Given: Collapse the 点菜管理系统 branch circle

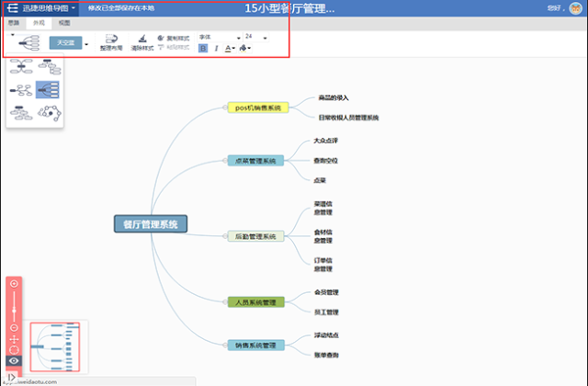Looking at the screenshot, I should click(225, 161).
